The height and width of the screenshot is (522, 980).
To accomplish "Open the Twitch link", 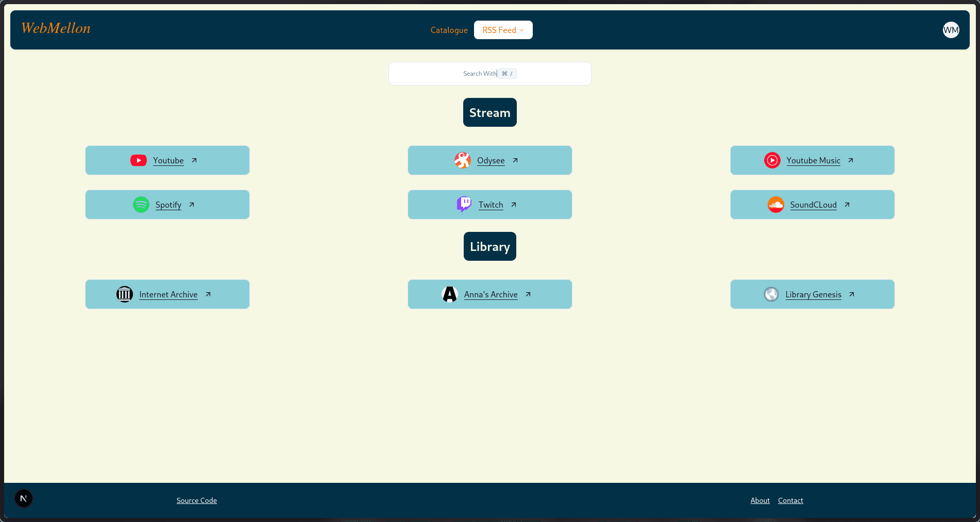I will [x=491, y=205].
